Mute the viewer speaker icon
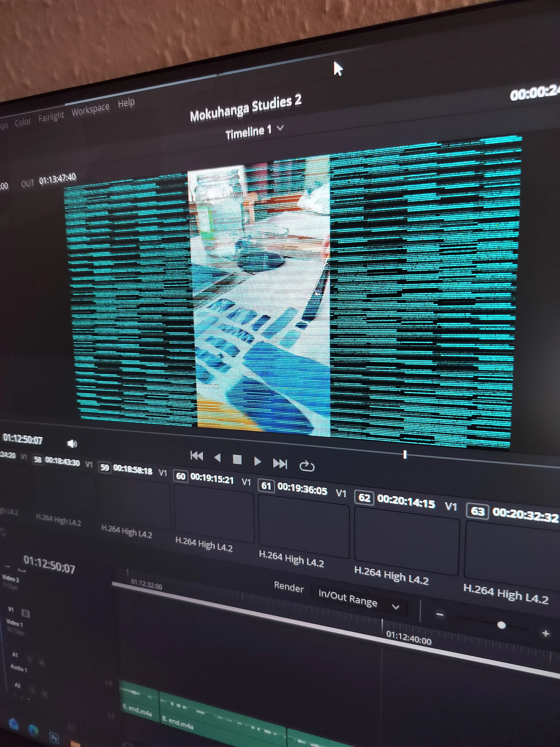The image size is (560, 747). (x=72, y=443)
